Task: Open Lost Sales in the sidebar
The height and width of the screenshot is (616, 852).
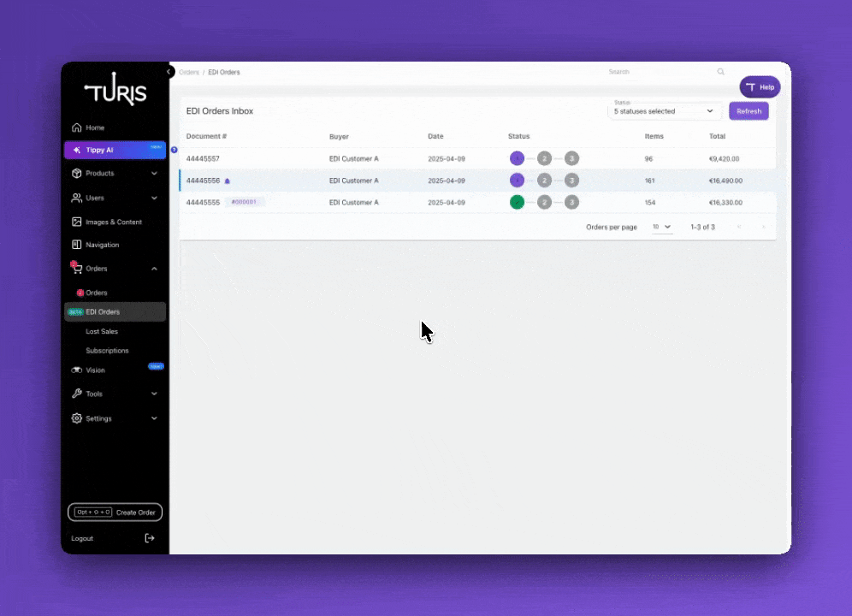Action: click(102, 331)
